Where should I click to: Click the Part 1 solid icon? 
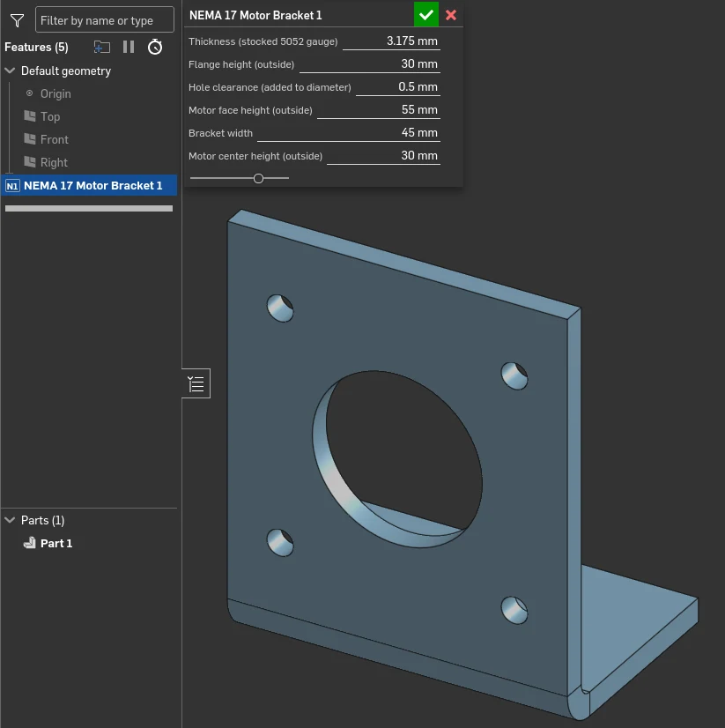[30, 543]
